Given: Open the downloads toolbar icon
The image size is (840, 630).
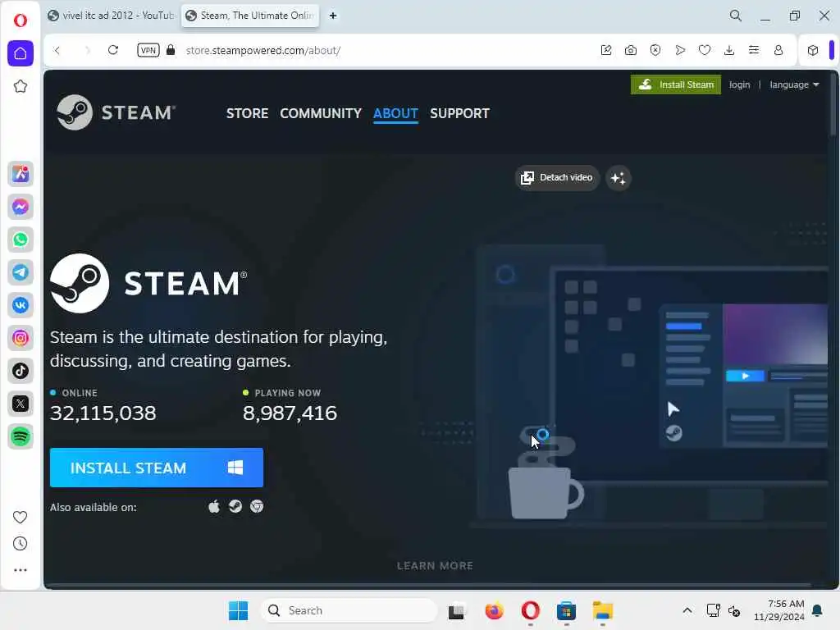Looking at the screenshot, I should click(729, 50).
